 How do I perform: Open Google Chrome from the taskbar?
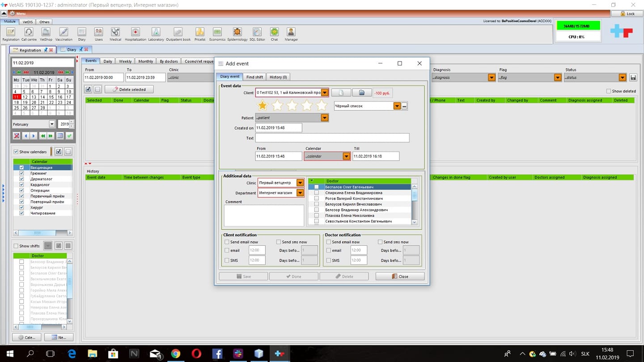tap(175, 354)
